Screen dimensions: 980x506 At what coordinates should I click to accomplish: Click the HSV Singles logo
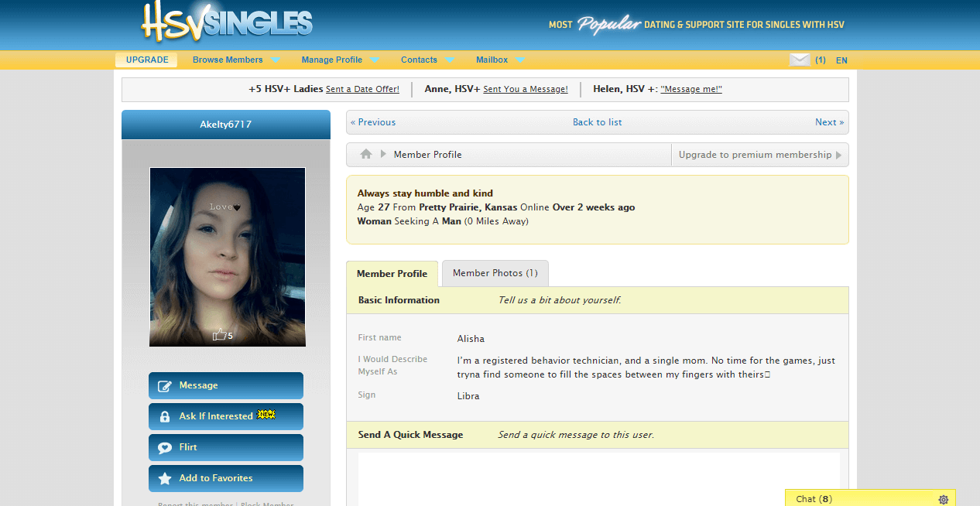(x=227, y=22)
